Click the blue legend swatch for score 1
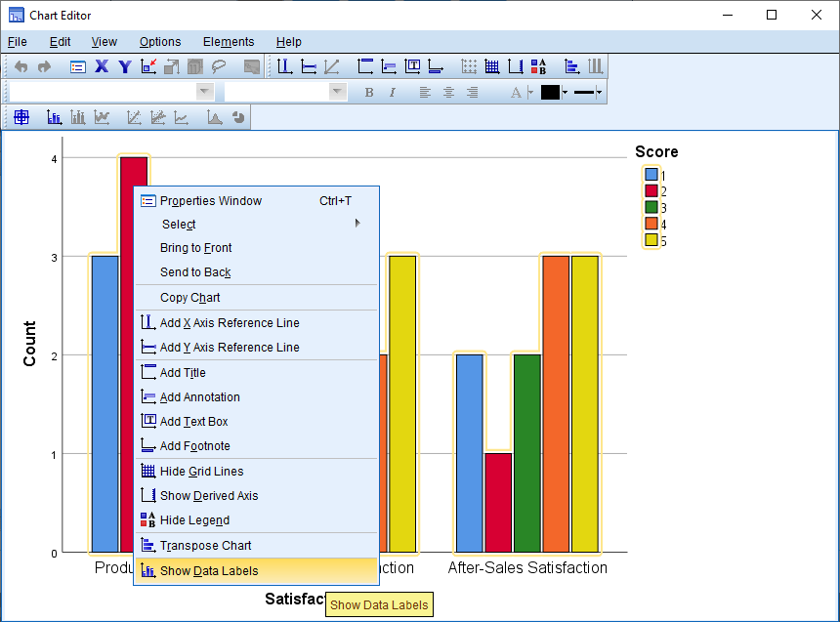The image size is (840, 622). pyautogui.click(x=651, y=174)
